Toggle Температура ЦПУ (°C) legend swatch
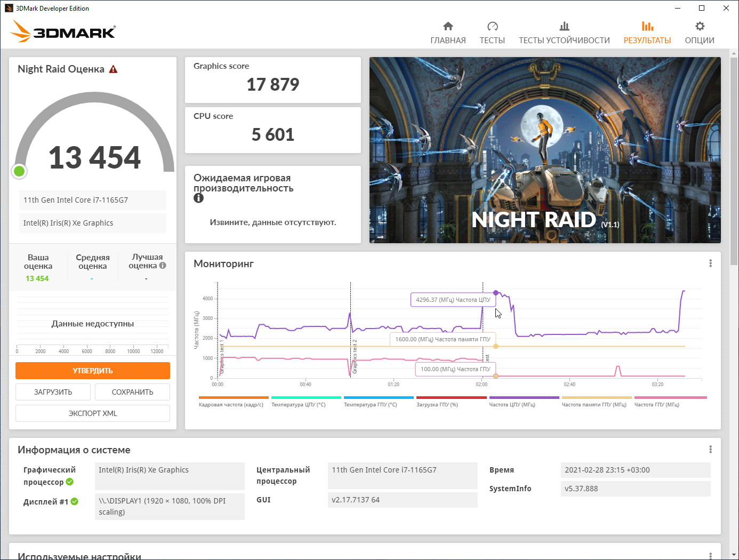This screenshot has height=560, width=739. tap(306, 397)
